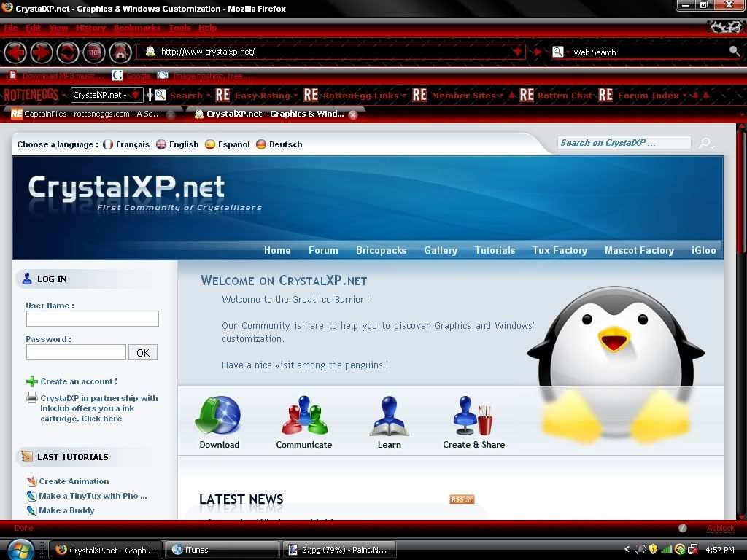Open the search engine selector dropdown

[x=558, y=52]
